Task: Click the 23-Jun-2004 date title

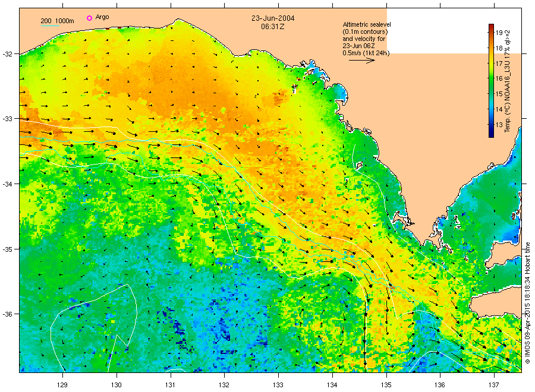Action: [273, 18]
